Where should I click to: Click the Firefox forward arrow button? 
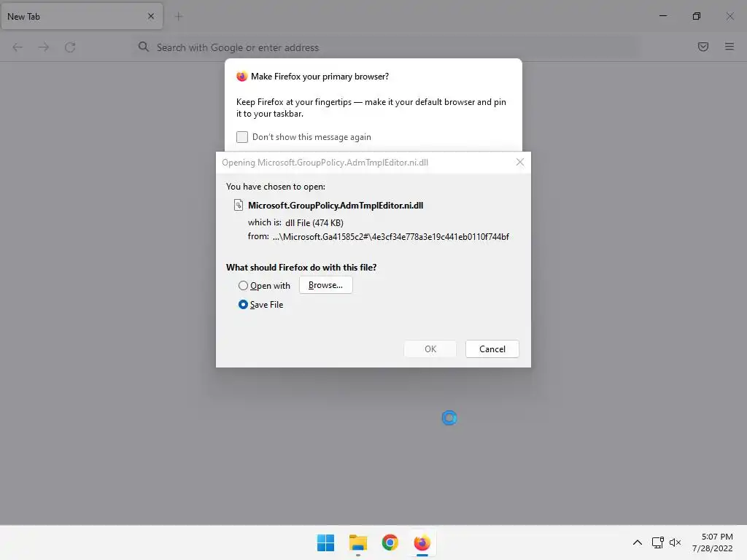click(x=44, y=47)
